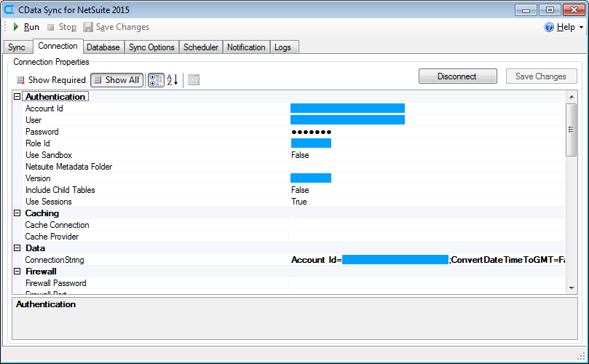Click the Use Sandbox False value
Screen dimensions: 589x364
click(300, 155)
